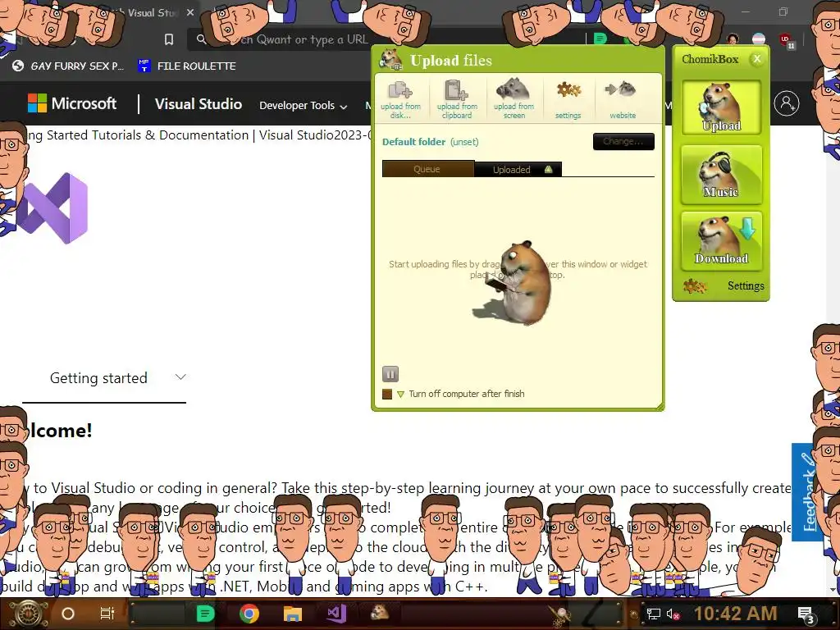Pause the upload queue

[x=390, y=374]
